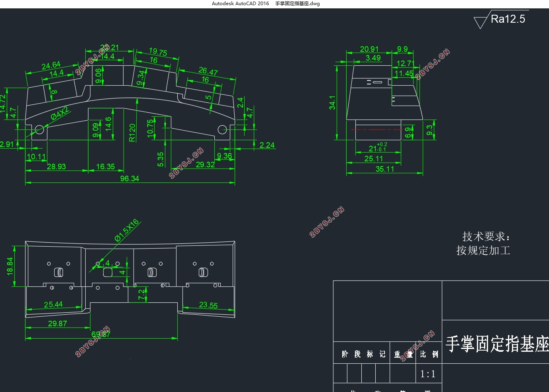Pick the 27.21 dimension at top
This screenshot has height=392, width=549.
(x=110, y=47)
